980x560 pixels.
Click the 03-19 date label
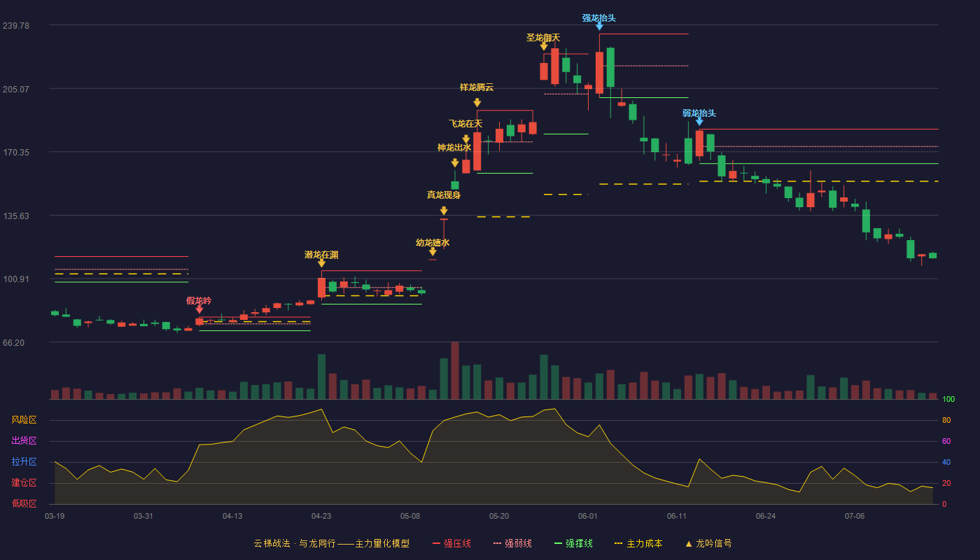55,516
